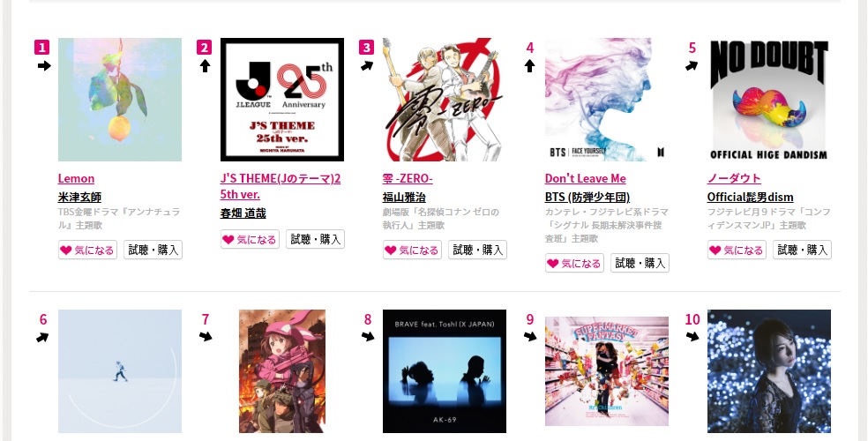The height and width of the screenshot is (441, 868).
Task: Click 試聴・購入 button for Lemon
Action: (153, 250)
